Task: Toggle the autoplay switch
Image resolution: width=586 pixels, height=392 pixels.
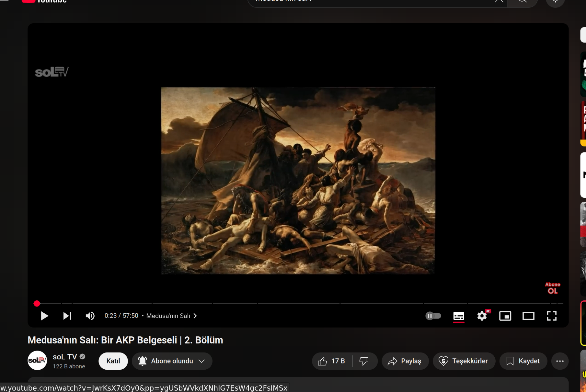Action: (x=433, y=316)
